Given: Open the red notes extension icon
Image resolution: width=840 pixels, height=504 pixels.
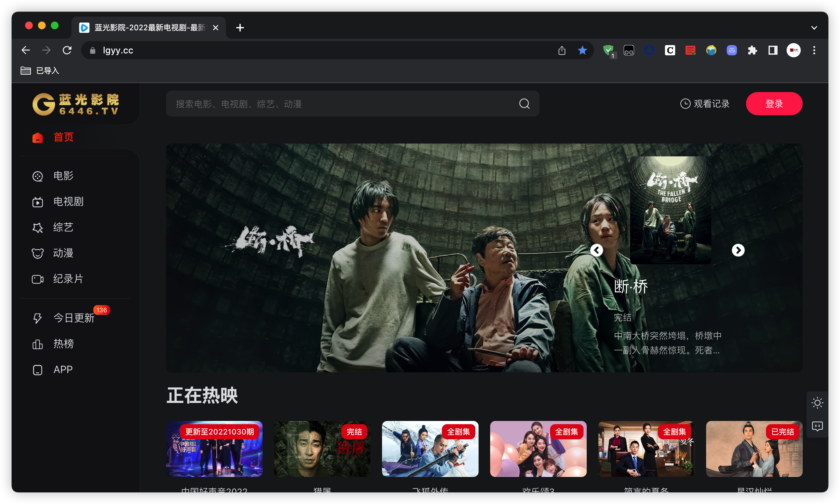Looking at the screenshot, I should point(690,50).
